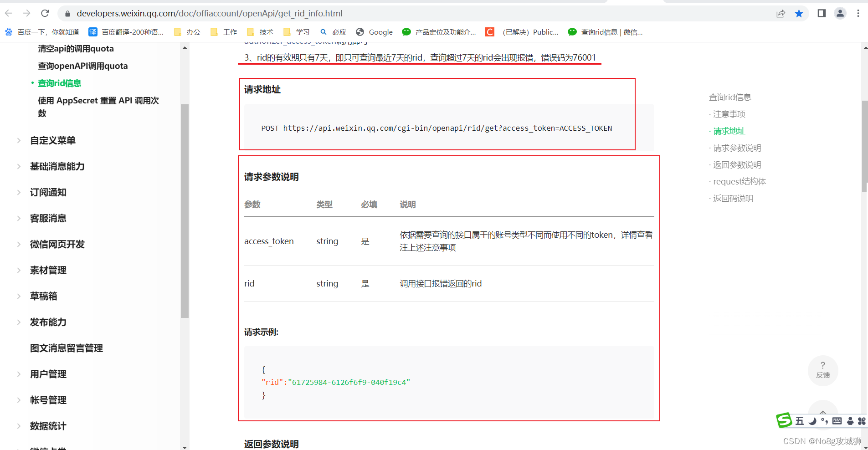Viewport: 868px width, 450px height.
Task: Select 查询rid信息 in left sidebar
Action: tap(59, 83)
